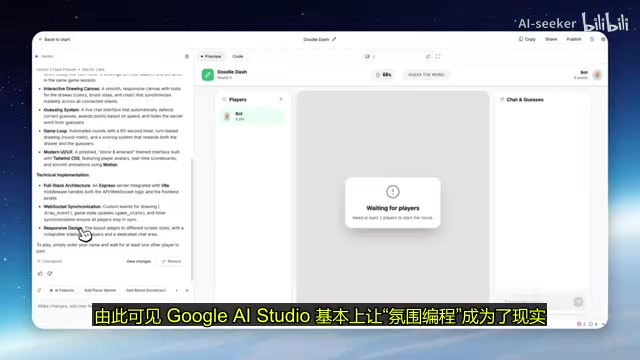Click the 60s timer indicator

point(384,75)
